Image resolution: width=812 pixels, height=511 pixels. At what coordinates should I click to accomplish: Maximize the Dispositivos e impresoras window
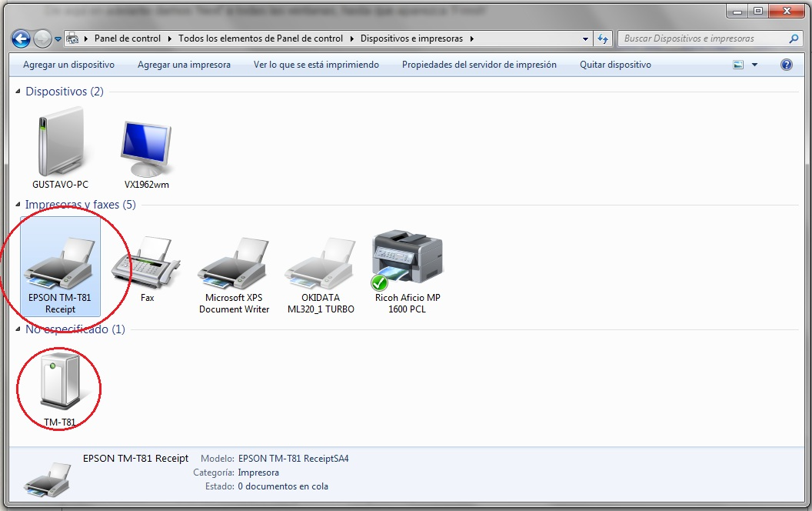(x=758, y=10)
